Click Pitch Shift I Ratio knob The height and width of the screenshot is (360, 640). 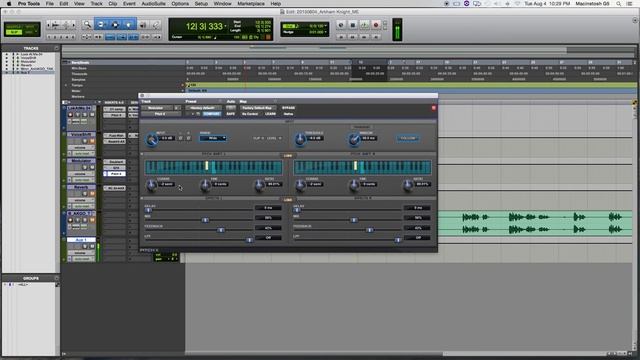coord(259,185)
